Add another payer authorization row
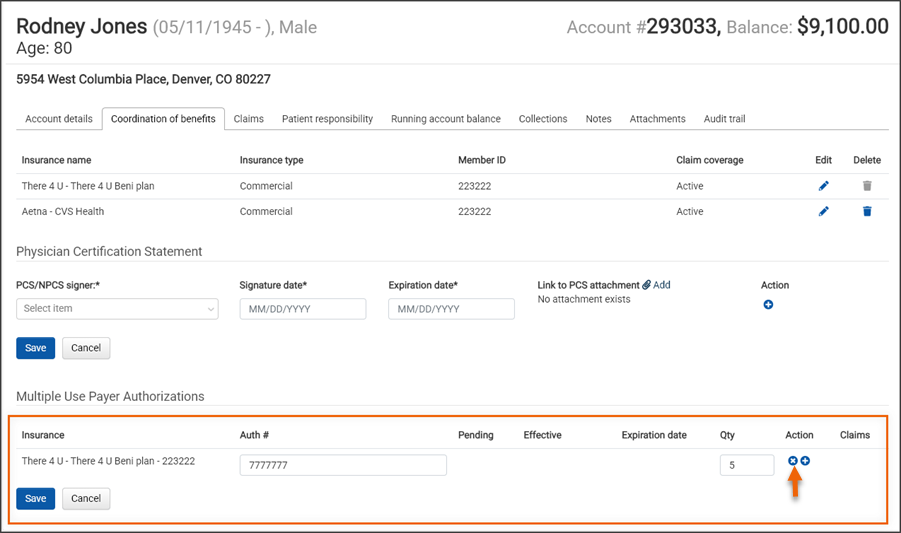The height and width of the screenshot is (533, 901). (805, 461)
